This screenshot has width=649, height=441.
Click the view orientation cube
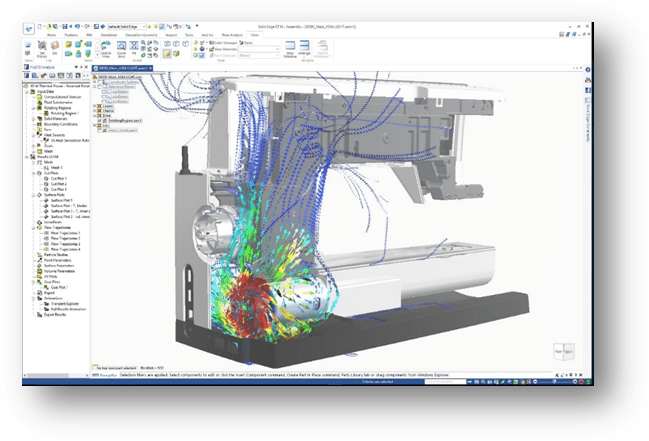[563, 351]
